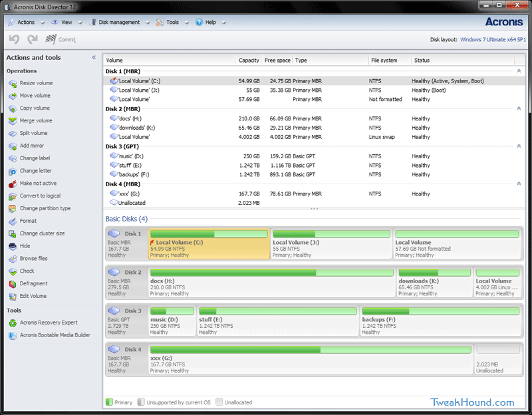Click the Defragment icon
The height and width of the screenshot is (415, 532).
click(13, 284)
